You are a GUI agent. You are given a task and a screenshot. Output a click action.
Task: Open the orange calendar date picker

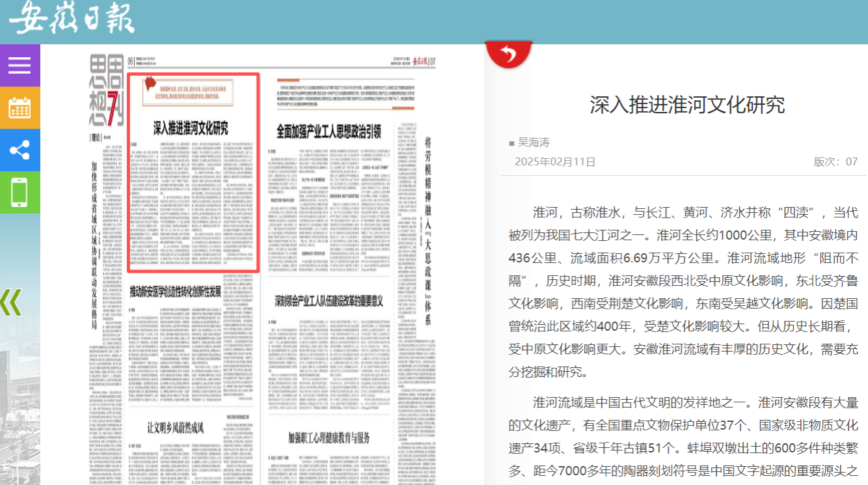coord(20,107)
